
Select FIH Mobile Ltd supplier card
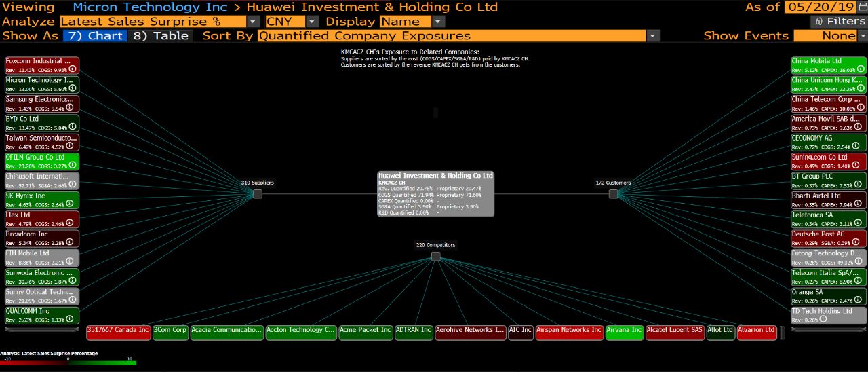(42, 258)
